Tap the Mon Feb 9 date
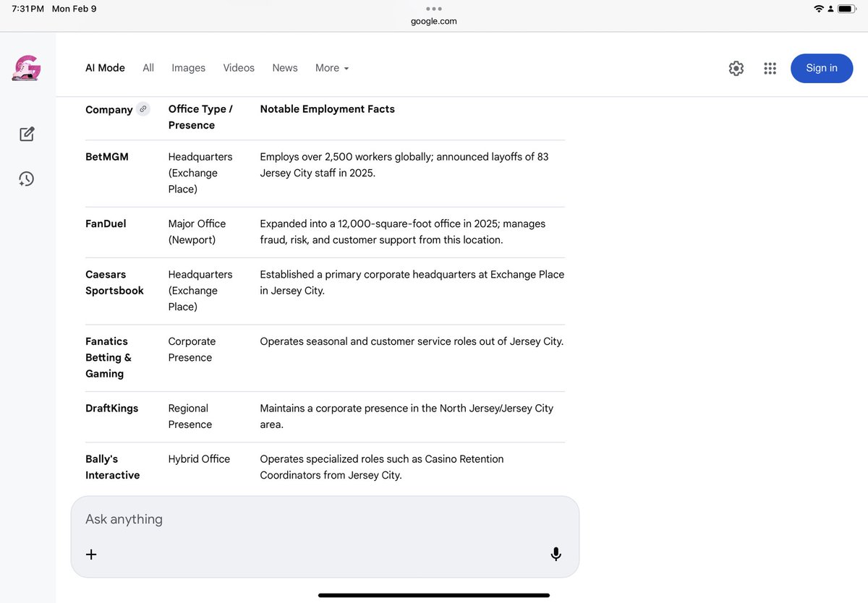 click(74, 9)
